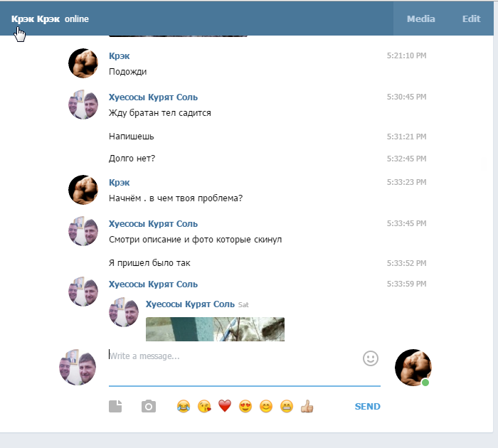498x448 pixels.
Task: Select the message Напишешь
Action: click(131, 137)
